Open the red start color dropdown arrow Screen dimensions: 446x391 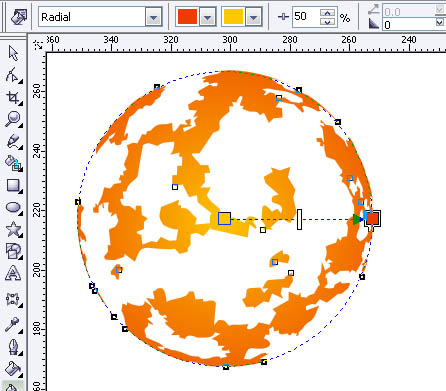[x=207, y=17]
